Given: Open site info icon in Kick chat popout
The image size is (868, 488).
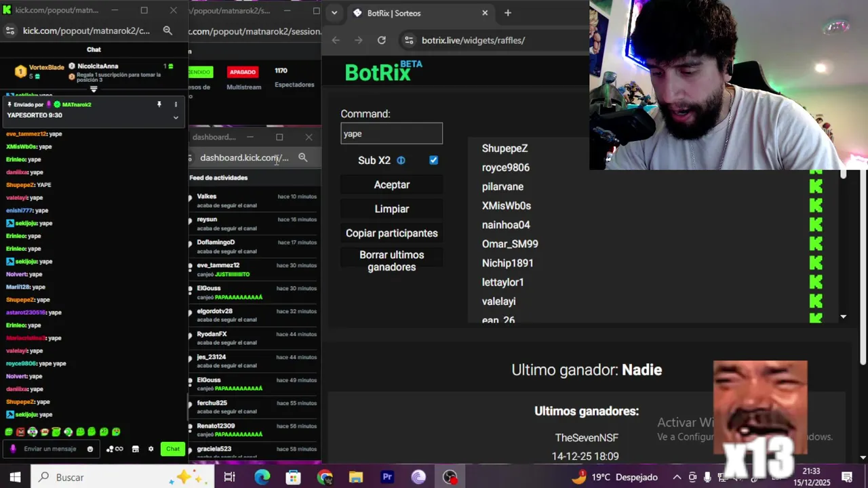Looking at the screenshot, I should 9,30.
